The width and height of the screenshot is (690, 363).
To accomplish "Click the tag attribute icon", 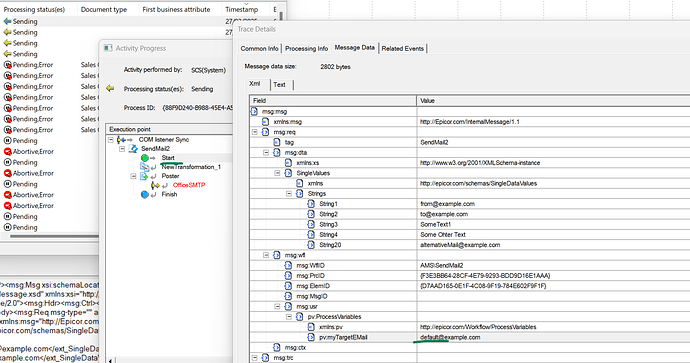I will click(277, 143).
